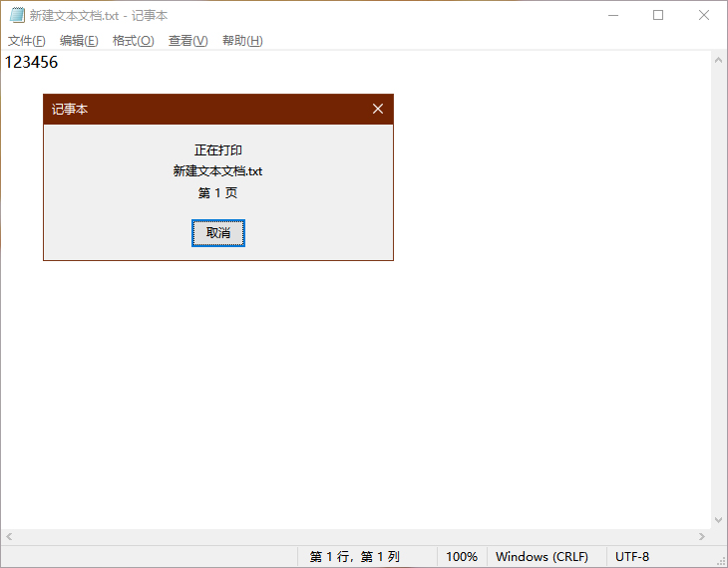The width and height of the screenshot is (728, 568).
Task: Open the 查看(V) menu
Action: pyautogui.click(x=187, y=41)
